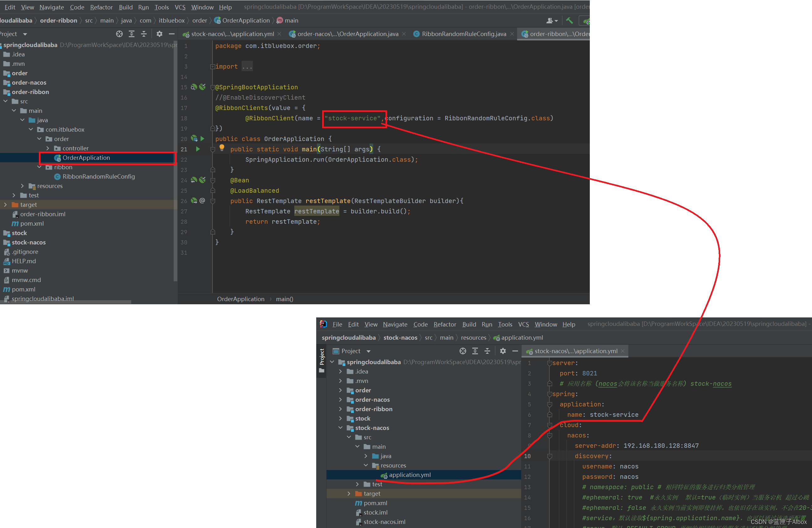Click itbluebox breadcrumb in top navigation bar

point(172,20)
